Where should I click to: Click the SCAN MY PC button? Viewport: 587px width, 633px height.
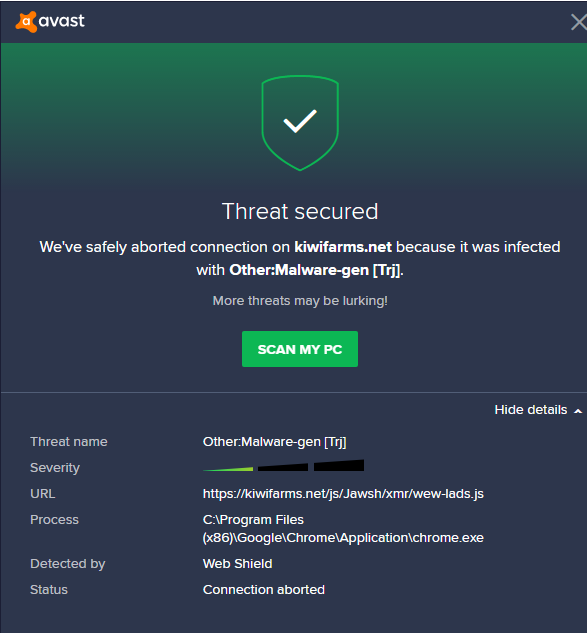300,349
